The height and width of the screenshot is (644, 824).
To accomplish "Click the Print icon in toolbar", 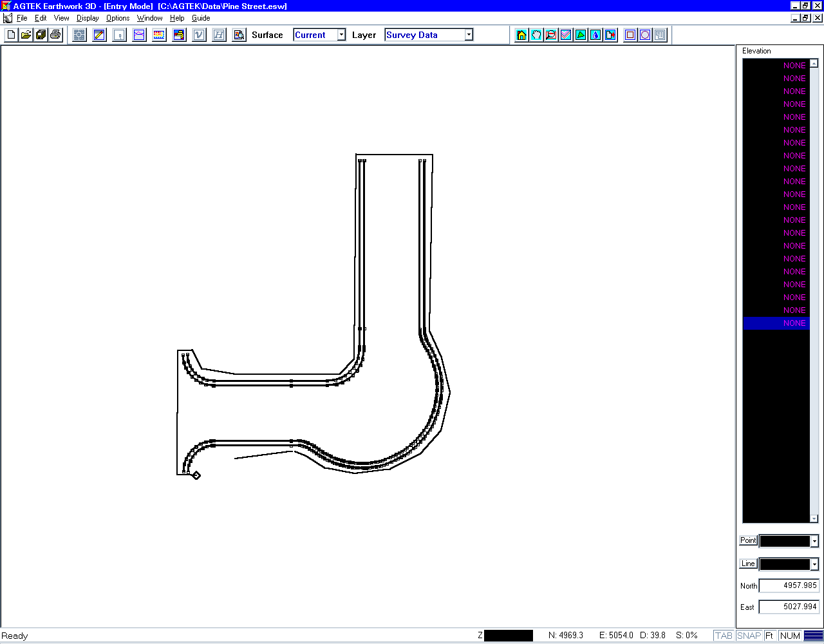I will tap(55, 35).
